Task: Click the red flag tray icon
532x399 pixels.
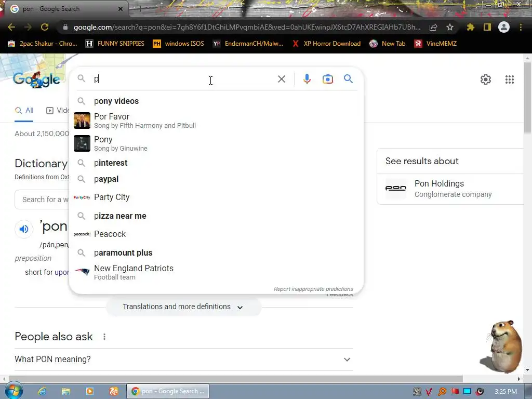Action: click(455, 392)
